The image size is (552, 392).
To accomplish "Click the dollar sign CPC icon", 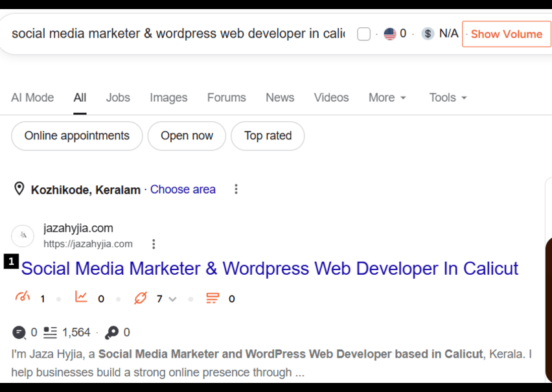I will pos(428,34).
